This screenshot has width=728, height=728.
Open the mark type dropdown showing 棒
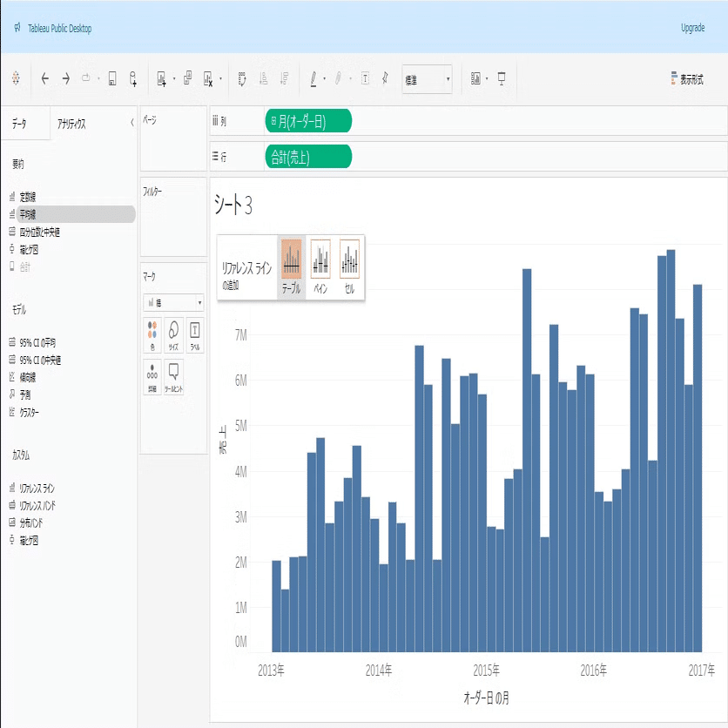pos(173,301)
